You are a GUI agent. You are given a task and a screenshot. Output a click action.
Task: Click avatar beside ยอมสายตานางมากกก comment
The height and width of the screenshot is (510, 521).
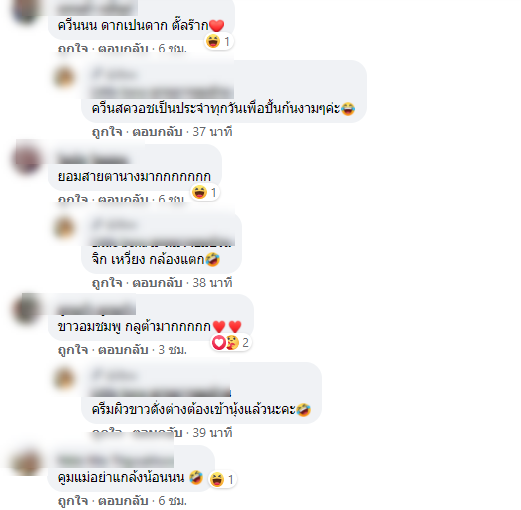pos(27,158)
